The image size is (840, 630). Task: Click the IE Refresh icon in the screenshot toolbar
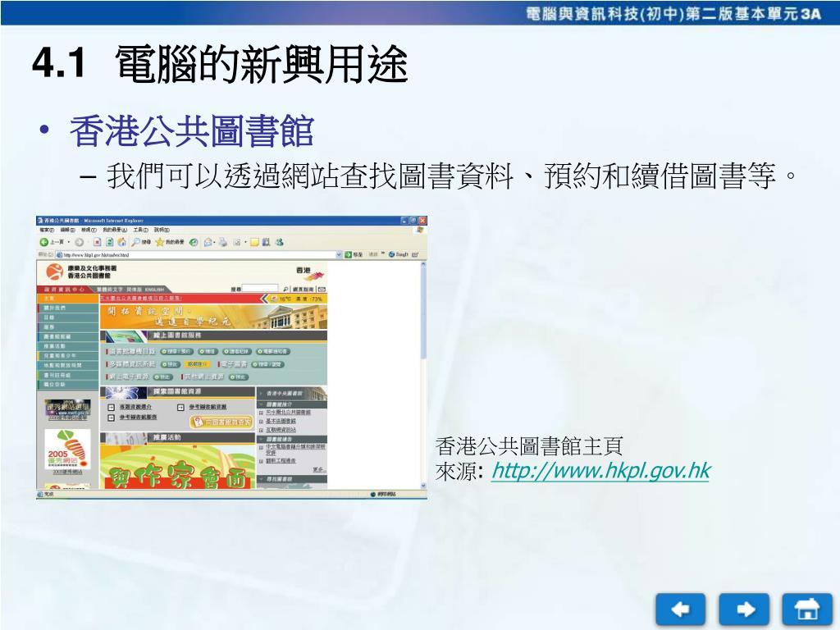pyautogui.click(x=109, y=242)
